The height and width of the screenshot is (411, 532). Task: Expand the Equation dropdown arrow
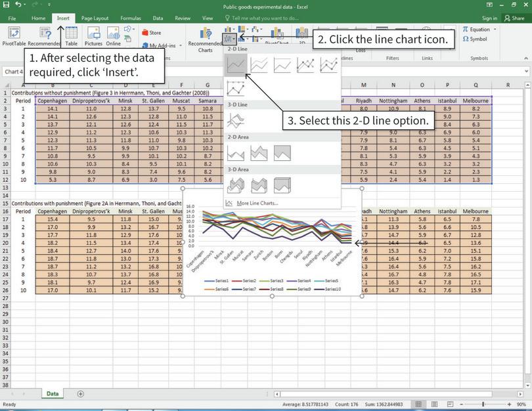point(495,30)
